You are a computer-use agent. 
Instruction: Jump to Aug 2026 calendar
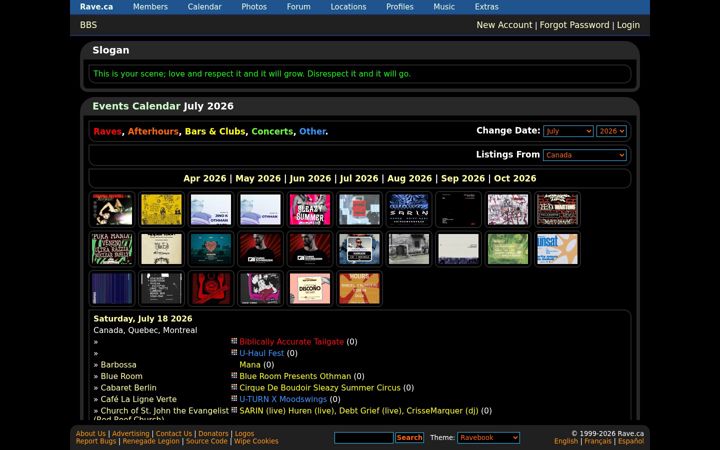click(x=409, y=178)
